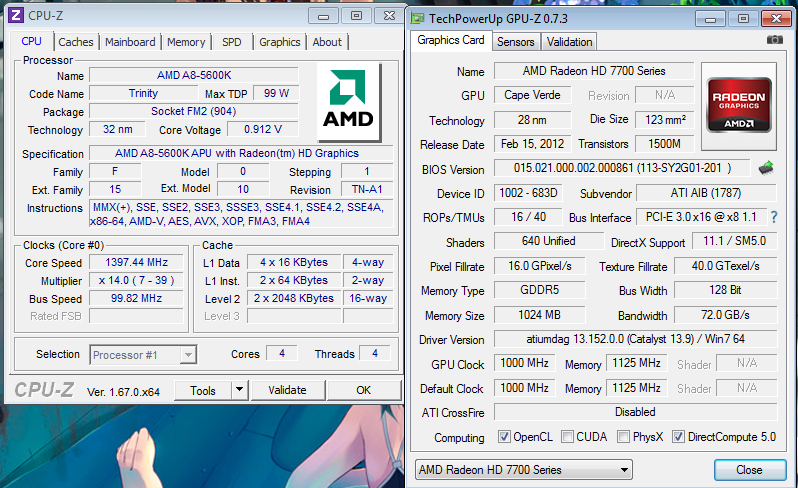Click the AMD A8-5600K processor name value
798x488 pixels.
194,75
